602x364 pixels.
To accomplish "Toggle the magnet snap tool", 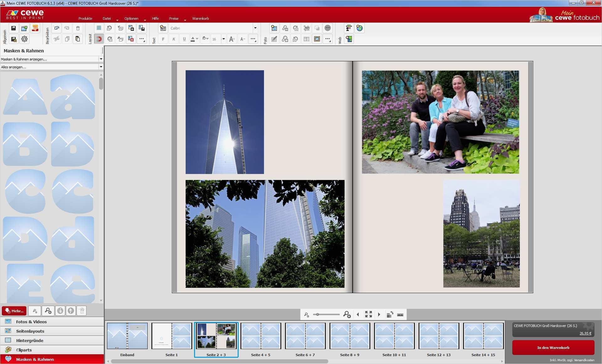I will (99, 39).
